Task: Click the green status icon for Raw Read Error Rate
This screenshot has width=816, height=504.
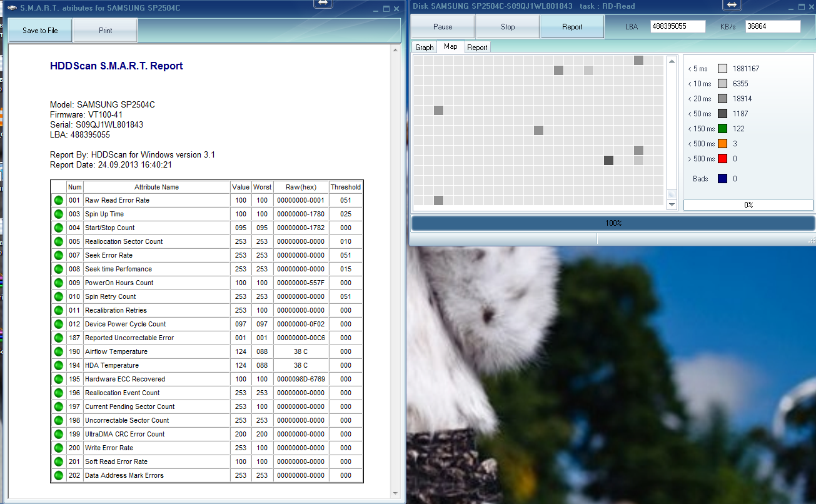Action: click(59, 201)
